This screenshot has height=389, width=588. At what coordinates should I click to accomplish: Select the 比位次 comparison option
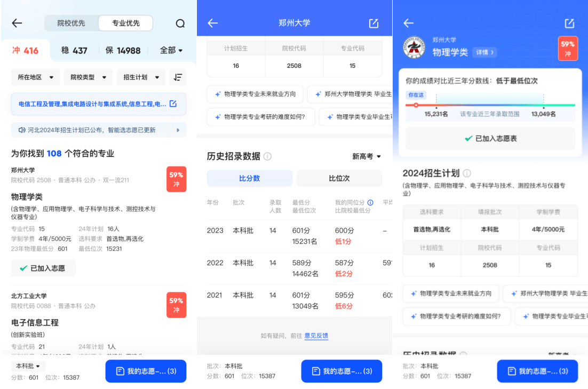339,178
